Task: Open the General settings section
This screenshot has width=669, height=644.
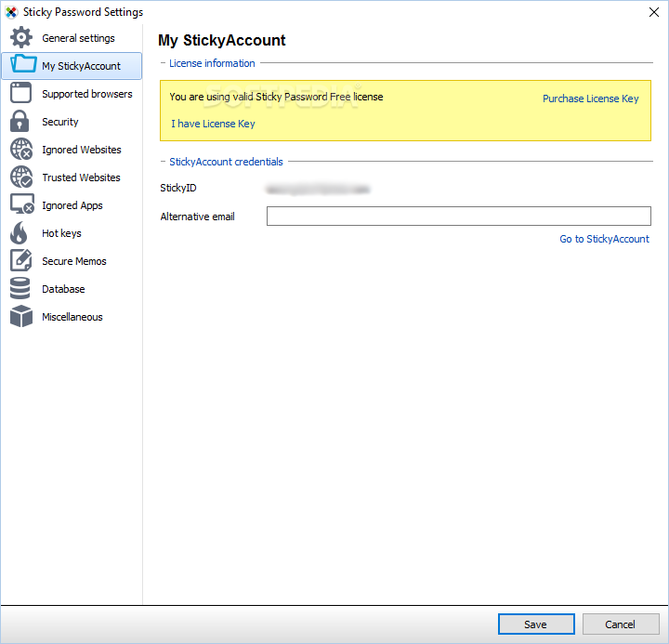Action: click(72, 38)
